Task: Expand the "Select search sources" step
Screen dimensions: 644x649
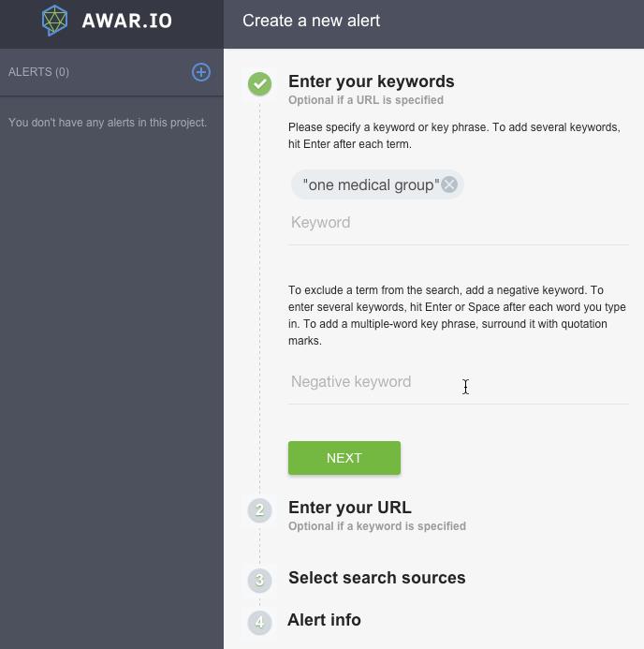Action: tap(376, 578)
